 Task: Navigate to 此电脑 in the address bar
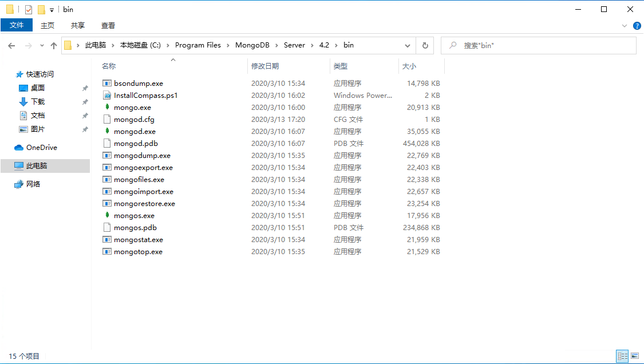coord(95,45)
